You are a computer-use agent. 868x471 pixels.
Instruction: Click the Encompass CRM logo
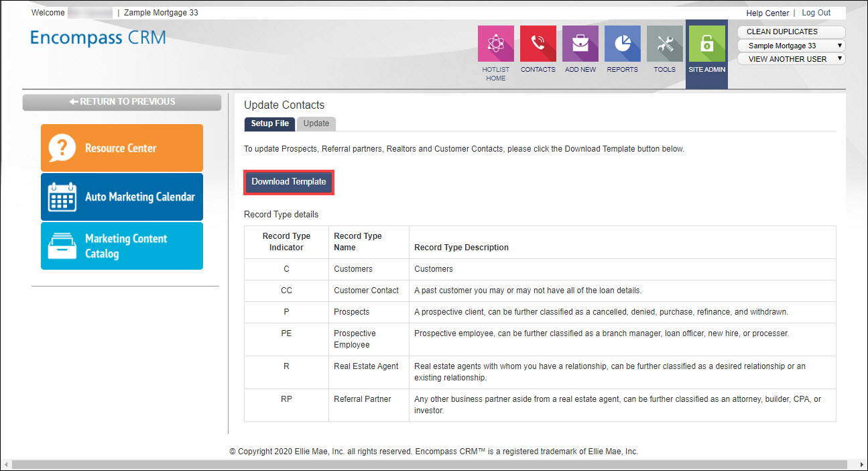pos(98,38)
